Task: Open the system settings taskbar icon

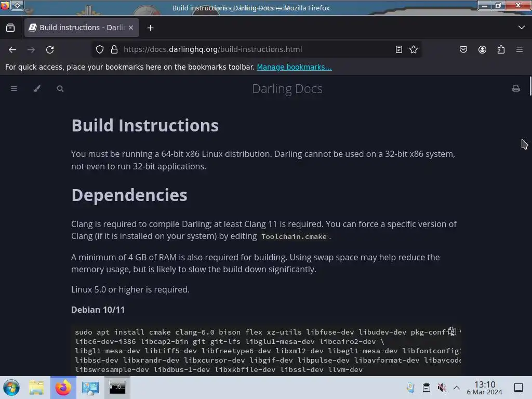Action: click(90, 388)
